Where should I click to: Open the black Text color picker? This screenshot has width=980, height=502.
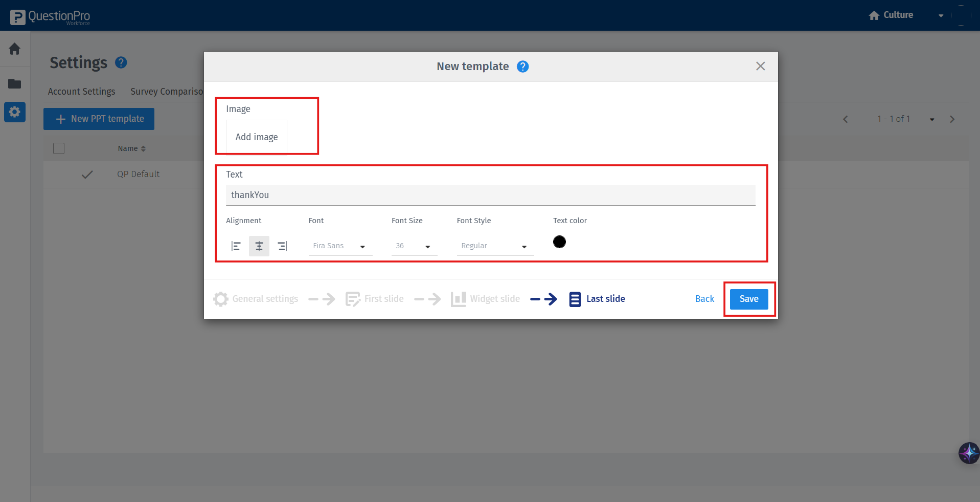(559, 242)
